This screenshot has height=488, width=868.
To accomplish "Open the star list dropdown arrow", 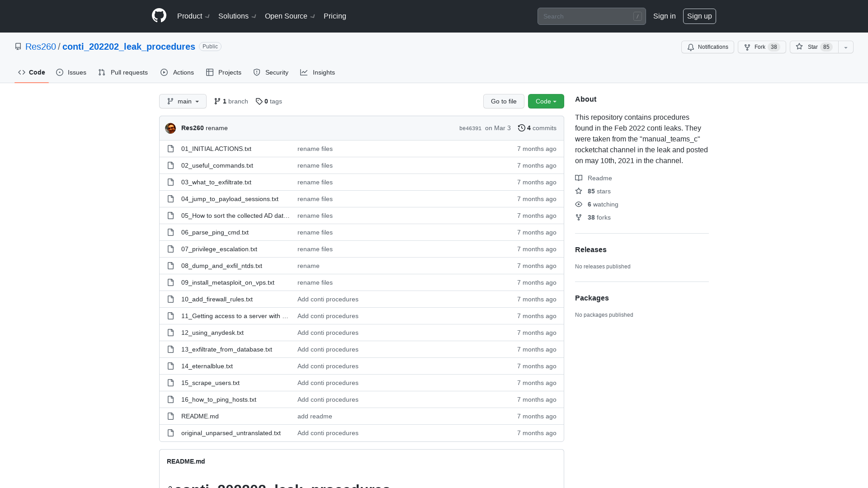I will pyautogui.click(x=846, y=47).
